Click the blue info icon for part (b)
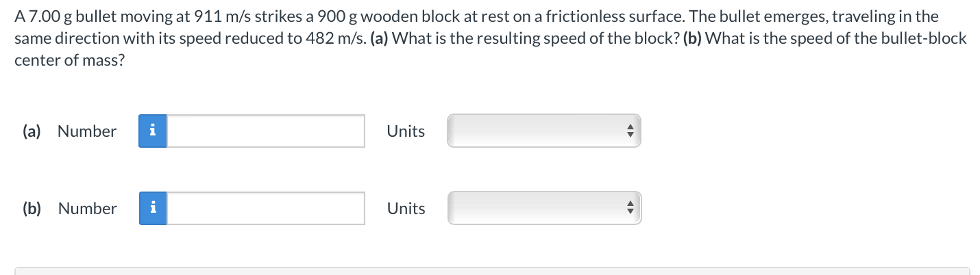The width and height of the screenshot is (980, 275). click(x=153, y=208)
